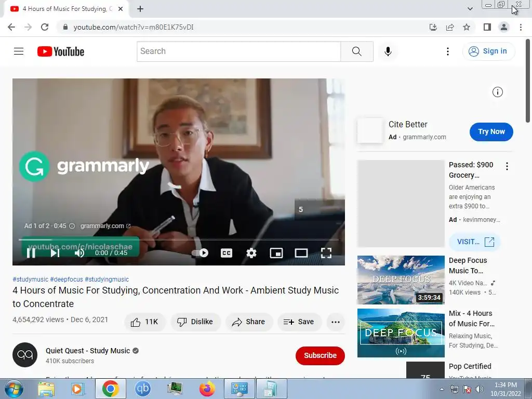The image size is (532, 399).
Task: Click the install/download icon in address bar
Action: point(433,27)
